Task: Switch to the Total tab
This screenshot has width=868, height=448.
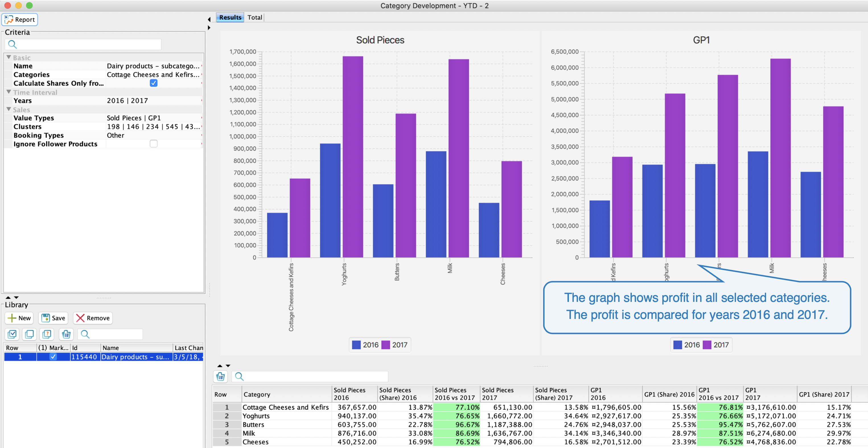Action: pos(254,18)
